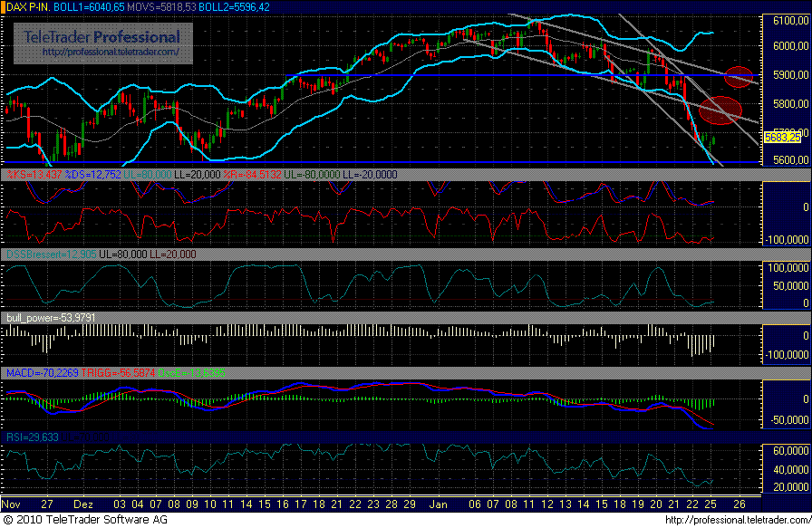The width and height of the screenshot is (812, 528).
Task: Select the %R=-84,5132 Williams label
Action: [253, 175]
